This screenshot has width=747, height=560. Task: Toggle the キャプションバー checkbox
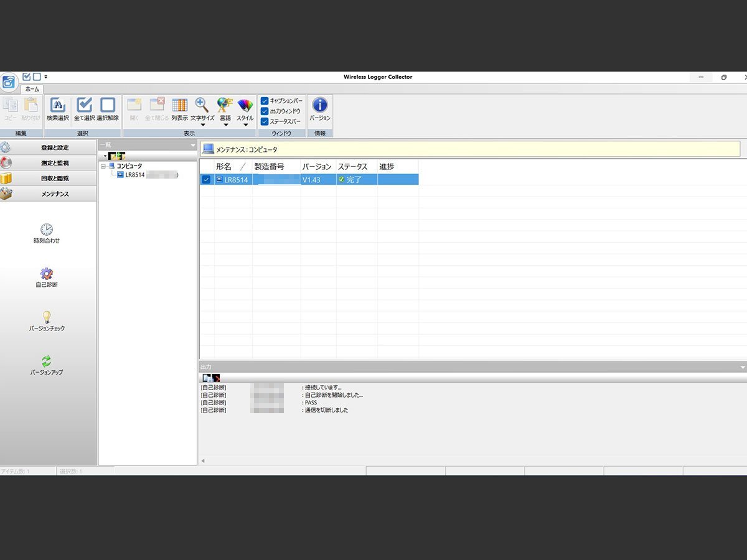click(x=265, y=101)
